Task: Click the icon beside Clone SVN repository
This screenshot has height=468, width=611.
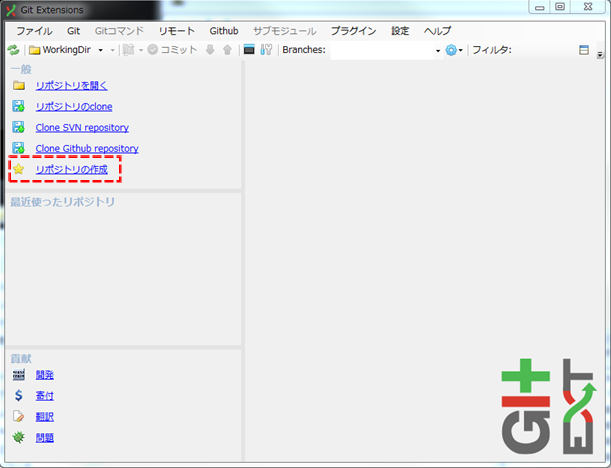Action: click(18, 127)
